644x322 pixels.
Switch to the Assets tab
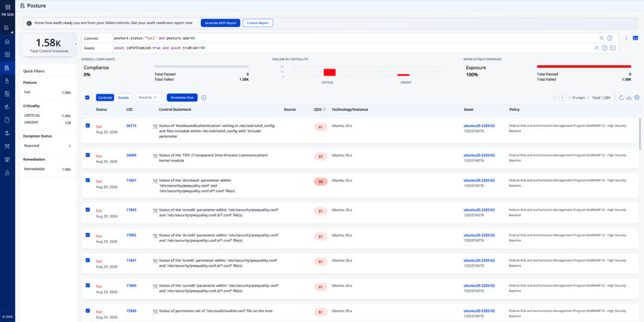click(x=123, y=98)
